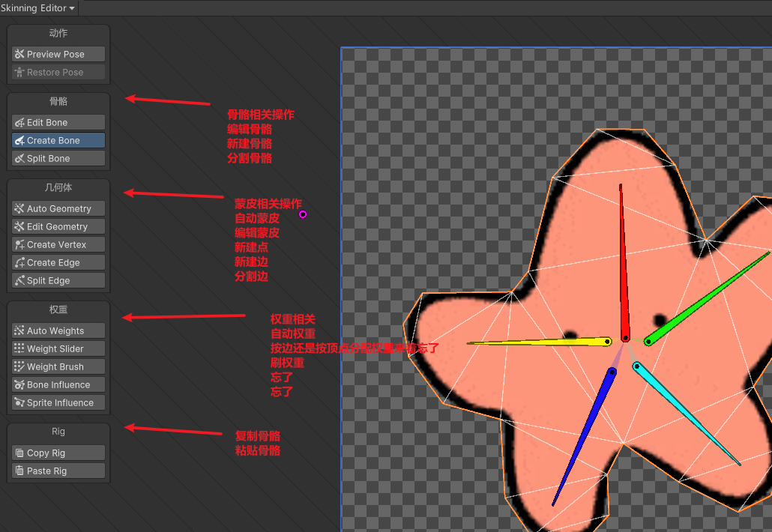Click the Copy Rig clipboard icon
The width and height of the screenshot is (772, 532).
pyautogui.click(x=19, y=453)
